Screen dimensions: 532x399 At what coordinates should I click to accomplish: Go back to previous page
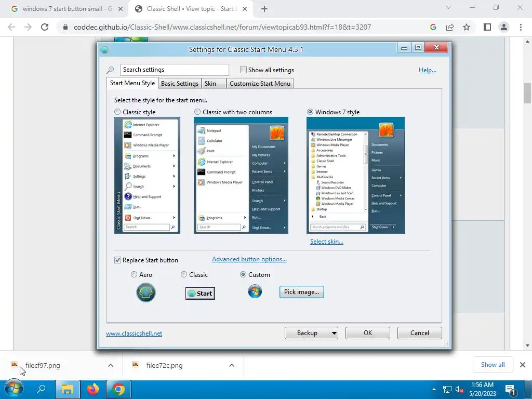(x=11, y=27)
